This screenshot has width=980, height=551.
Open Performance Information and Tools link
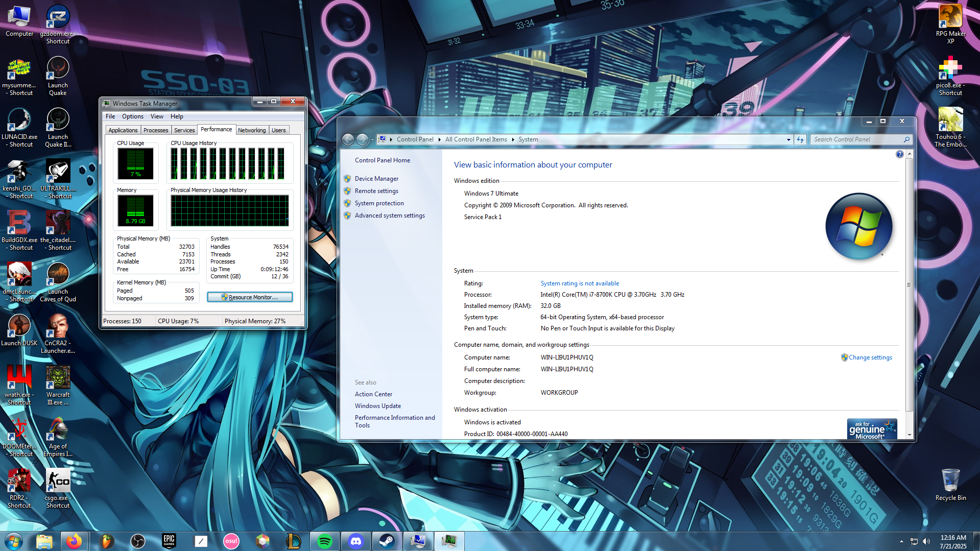(395, 421)
